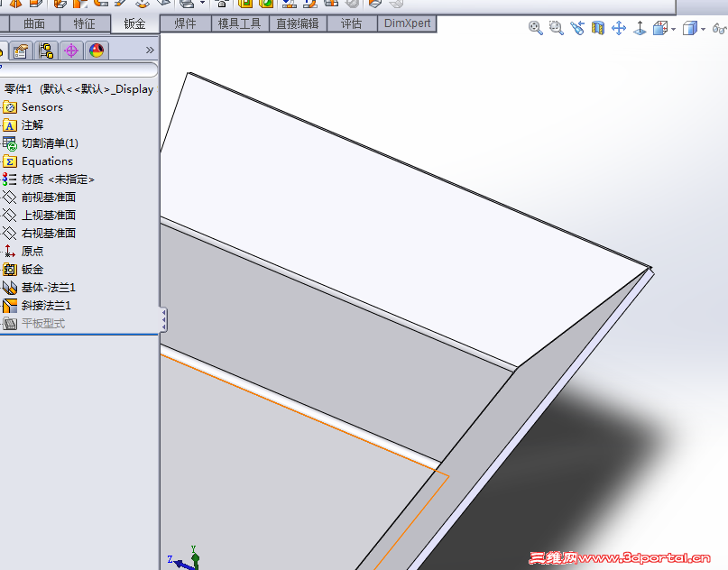Click the Previous View icon

577,28
